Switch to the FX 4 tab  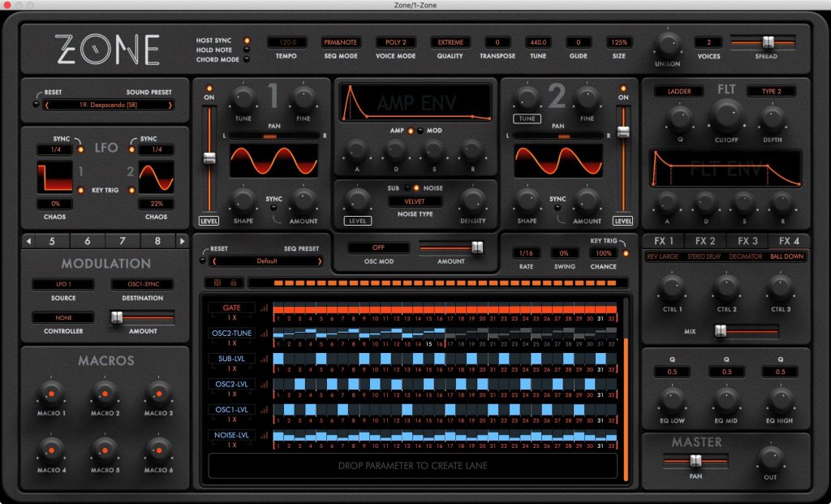pyautogui.click(x=789, y=241)
